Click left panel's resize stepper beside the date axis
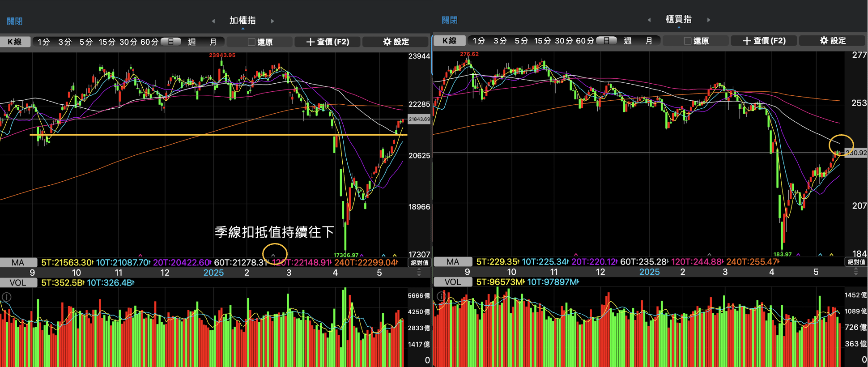This screenshot has height=367, width=868. click(419, 273)
